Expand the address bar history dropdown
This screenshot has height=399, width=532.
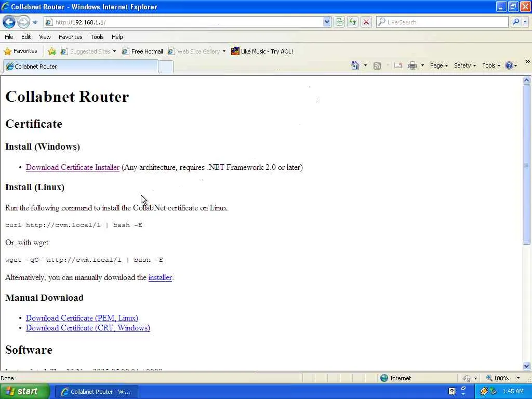pyautogui.click(x=326, y=22)
